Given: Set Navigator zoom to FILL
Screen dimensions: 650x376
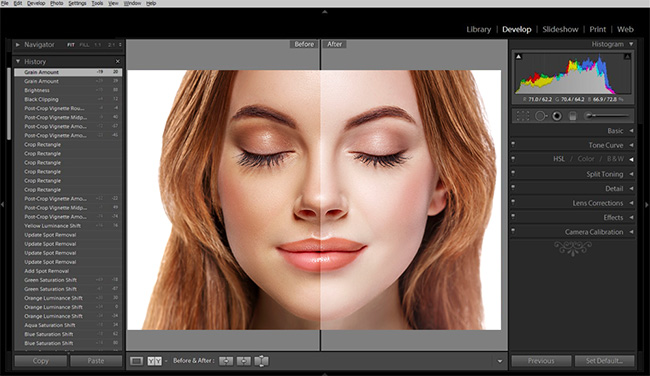Looking at the screenshot, I should click(84, 45).
